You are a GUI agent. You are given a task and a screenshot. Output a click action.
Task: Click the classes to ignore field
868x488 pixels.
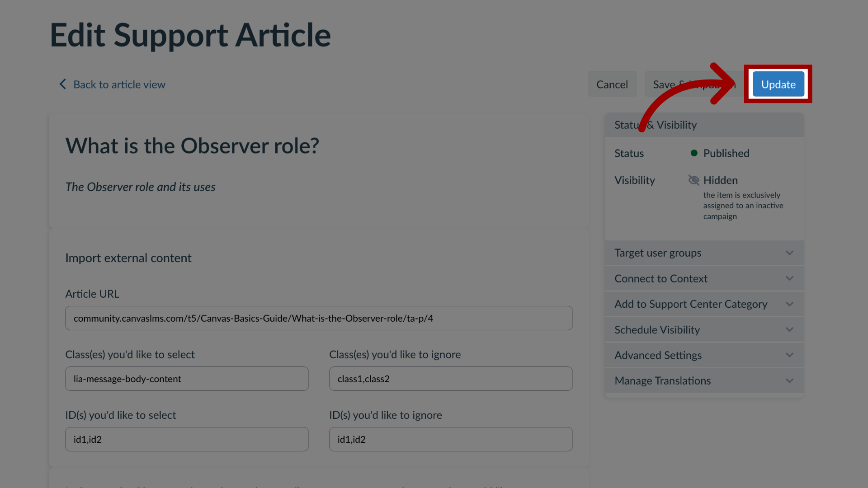(x=451, y=379)
